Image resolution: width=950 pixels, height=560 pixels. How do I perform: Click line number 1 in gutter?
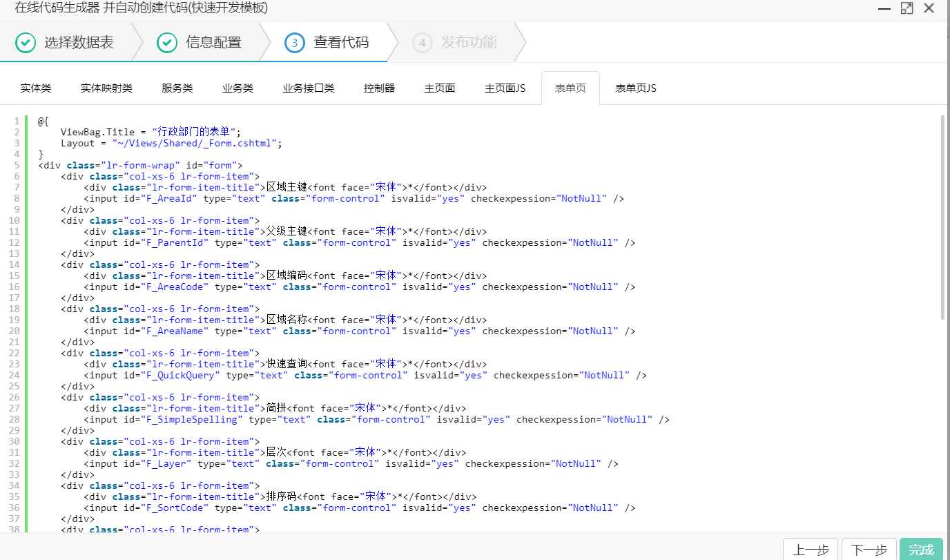point(17,121)
